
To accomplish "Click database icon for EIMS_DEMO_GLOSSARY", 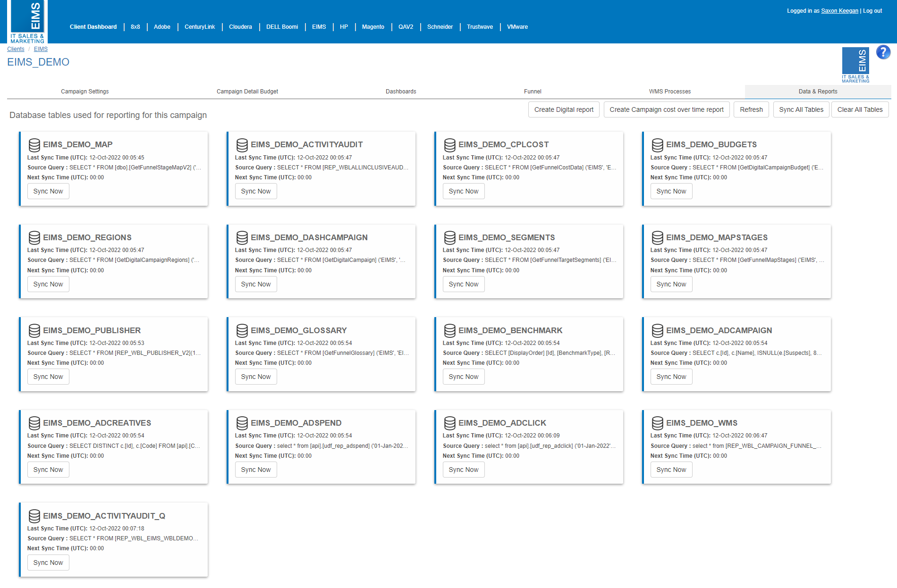I will pyautogui.click(x=242, y=331).
